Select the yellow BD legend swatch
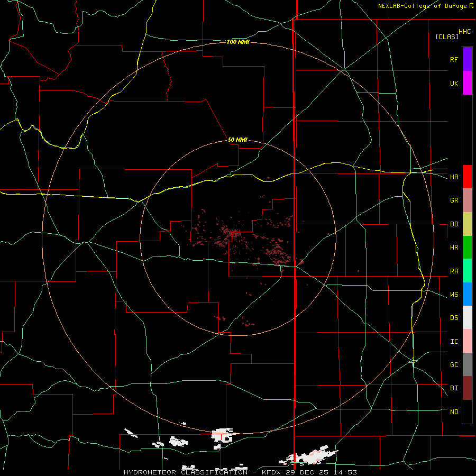Viewport: 476px width, 476px height. pyautogui.click(x=467, y=224)
